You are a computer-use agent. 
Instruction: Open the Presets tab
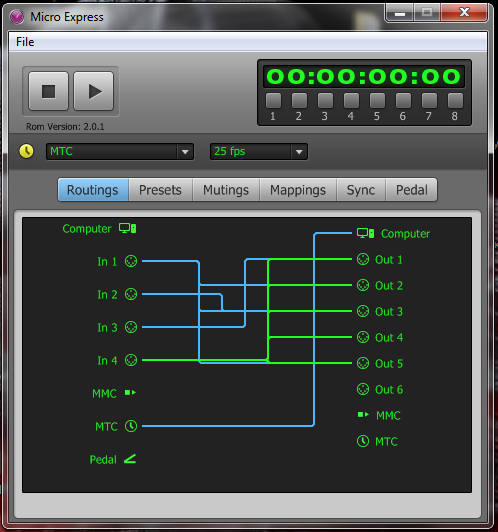160,190
